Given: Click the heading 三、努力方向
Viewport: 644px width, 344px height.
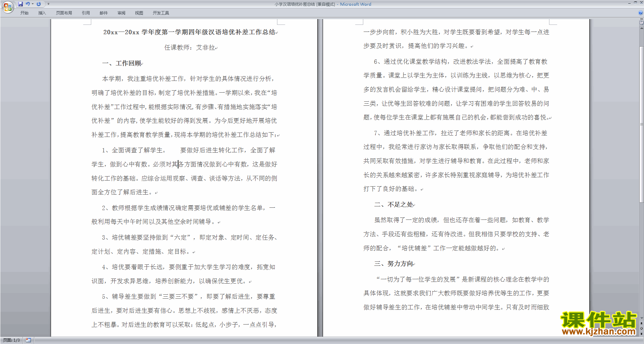Looking at the screenshot, I should (394, 263).
